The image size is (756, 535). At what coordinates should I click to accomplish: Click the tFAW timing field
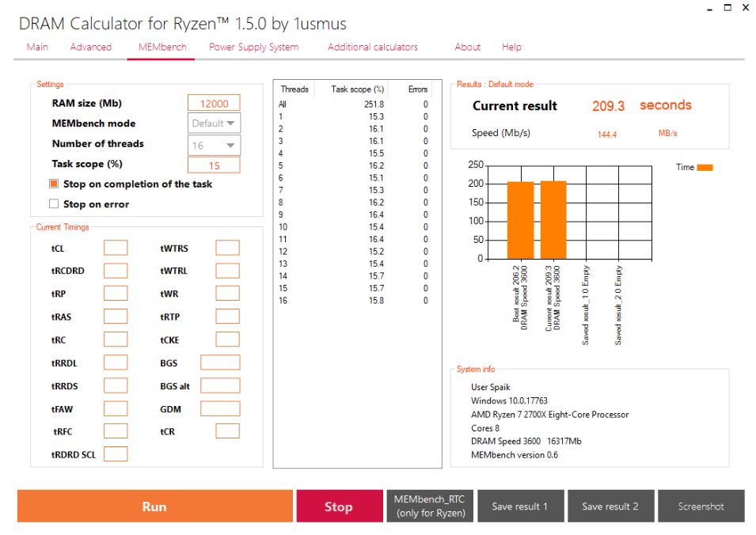(x=116, y=408)
